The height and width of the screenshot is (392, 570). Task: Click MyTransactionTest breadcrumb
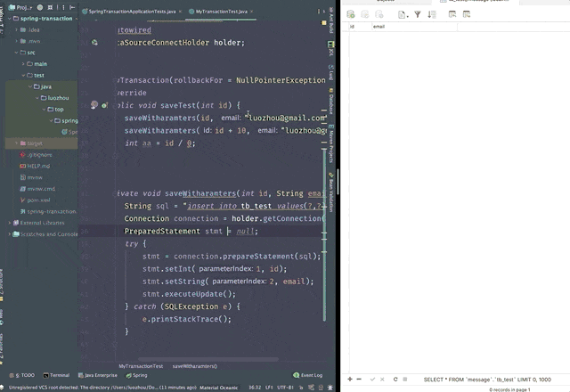141,366
